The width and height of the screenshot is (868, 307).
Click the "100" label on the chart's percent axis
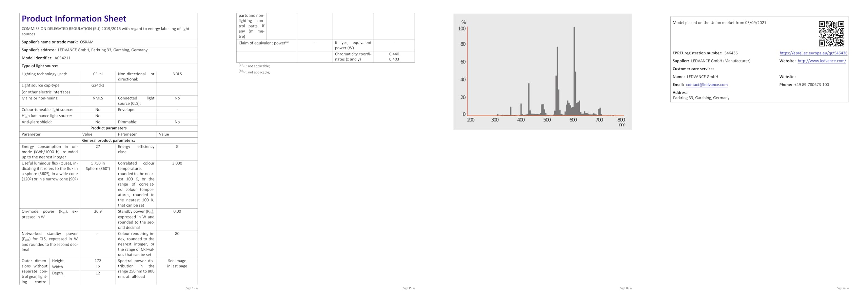point(462,28)
